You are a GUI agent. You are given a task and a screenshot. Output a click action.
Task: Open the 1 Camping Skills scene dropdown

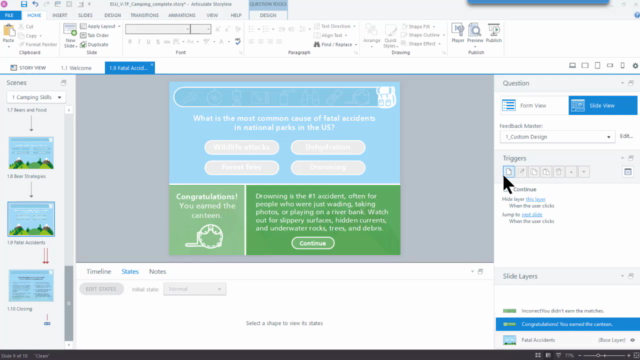tap(36, 97)
